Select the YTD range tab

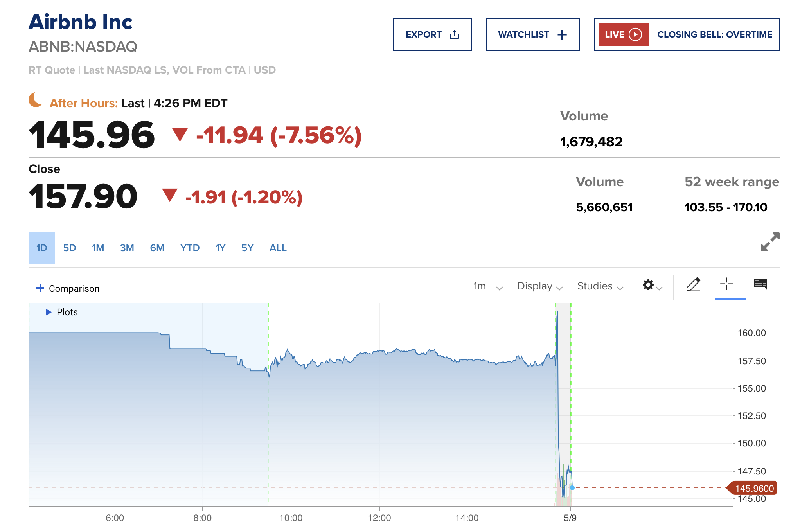[190, 248]
